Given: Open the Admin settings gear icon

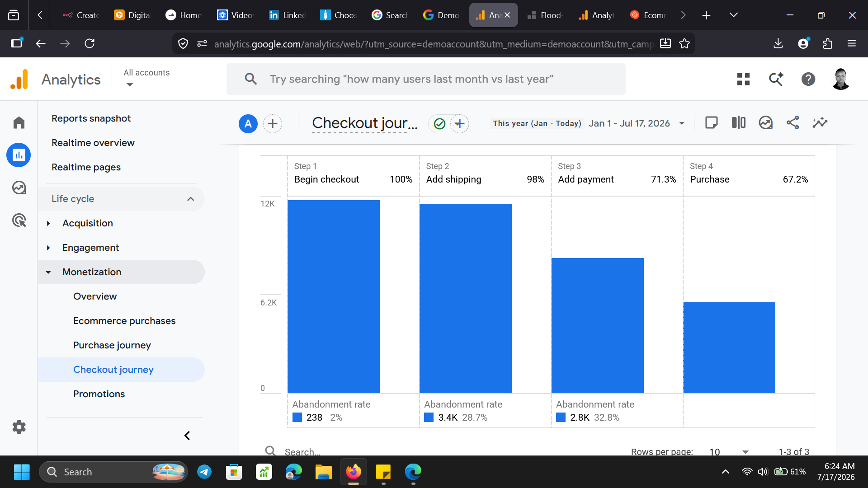Looking at the screenshot, I should click(19, 427).
